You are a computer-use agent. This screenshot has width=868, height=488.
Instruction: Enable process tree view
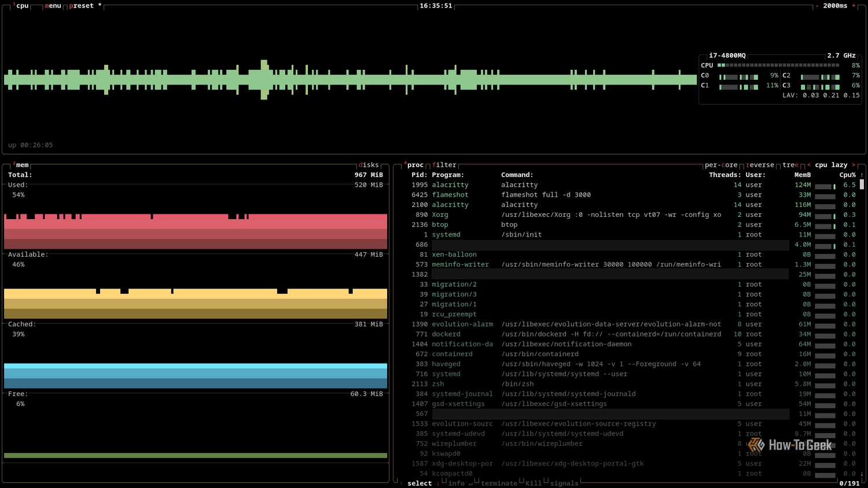tap(790, 165)
